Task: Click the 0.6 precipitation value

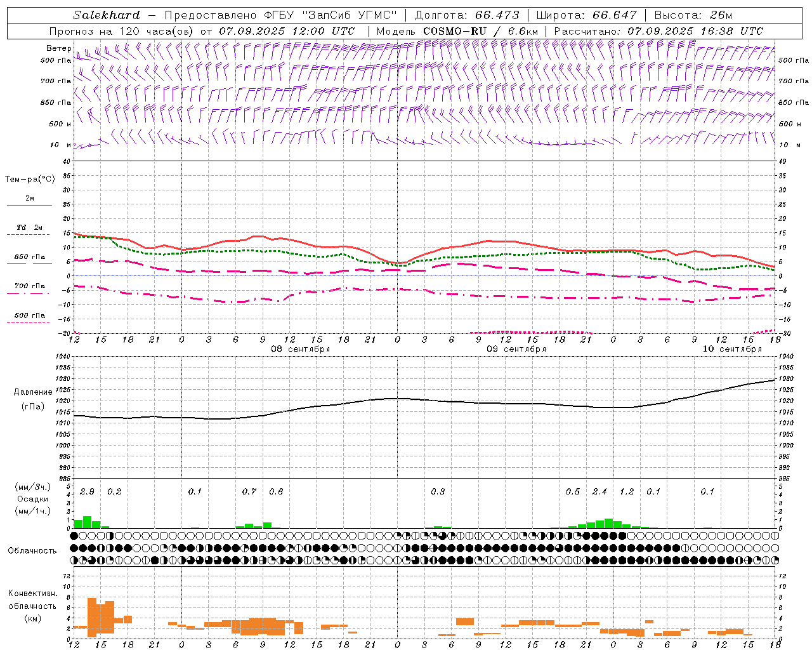Action: click(276, 491)
